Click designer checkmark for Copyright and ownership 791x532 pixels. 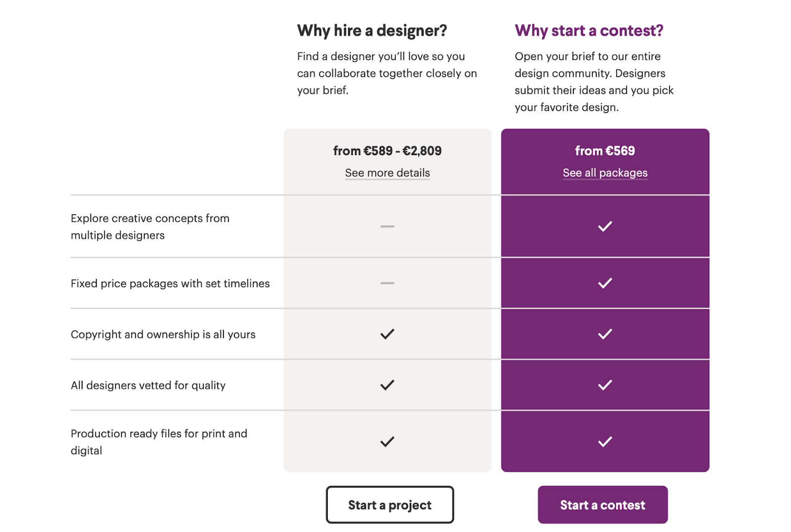pos(387,334)
